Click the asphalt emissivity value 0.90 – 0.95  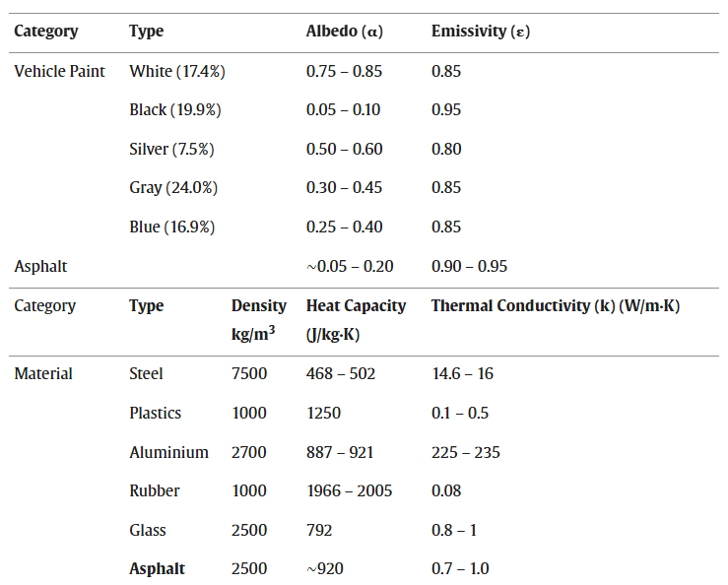tap(469, 266)
